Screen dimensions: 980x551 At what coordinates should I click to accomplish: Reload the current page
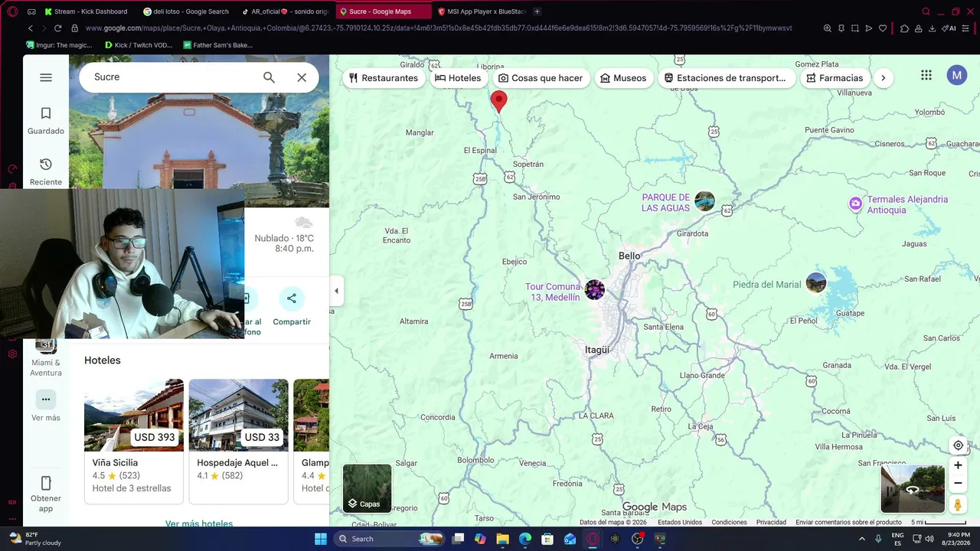pyautogui.click(x=57, y=28)
